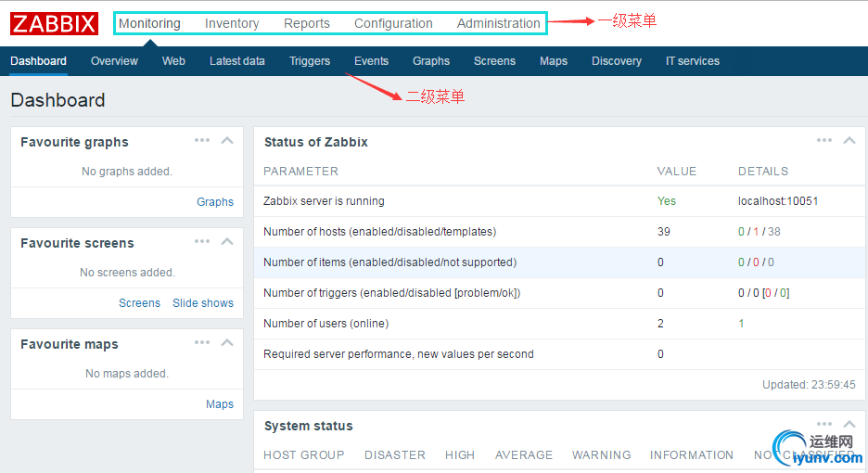Select the Dashboard submenu tab

click(x=38, y=61)
